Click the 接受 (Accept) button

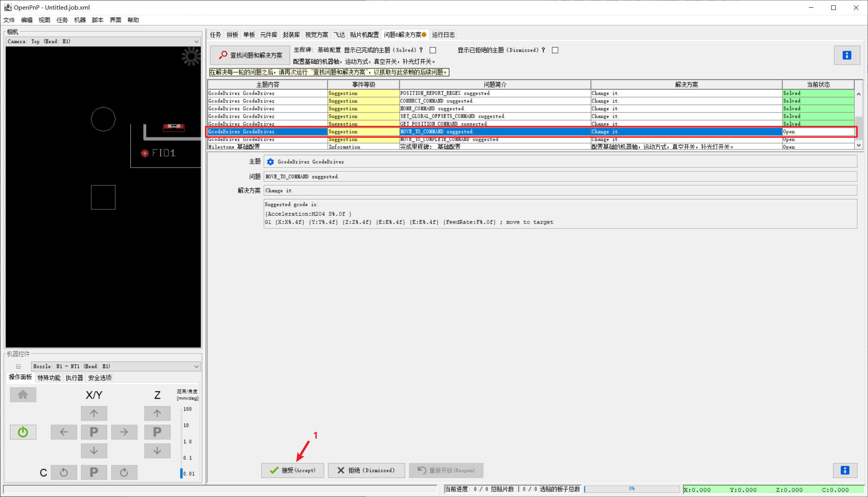point(292,470)
